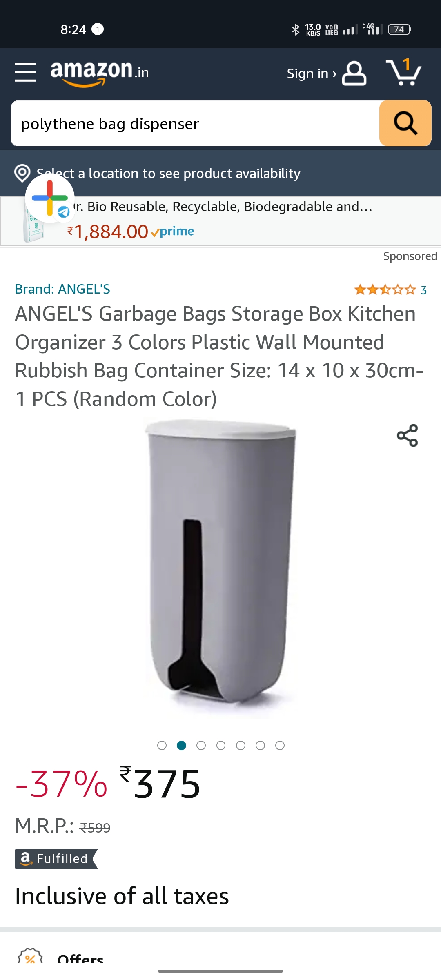The height and width of the screenshot is (980, 441).
Task: Click the polythene bag dispenser search field
Action: 195,123
